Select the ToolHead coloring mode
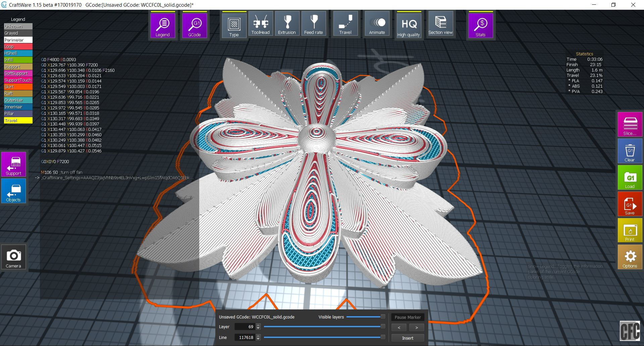This screenshot has height=346, width=644. (261, 23)
